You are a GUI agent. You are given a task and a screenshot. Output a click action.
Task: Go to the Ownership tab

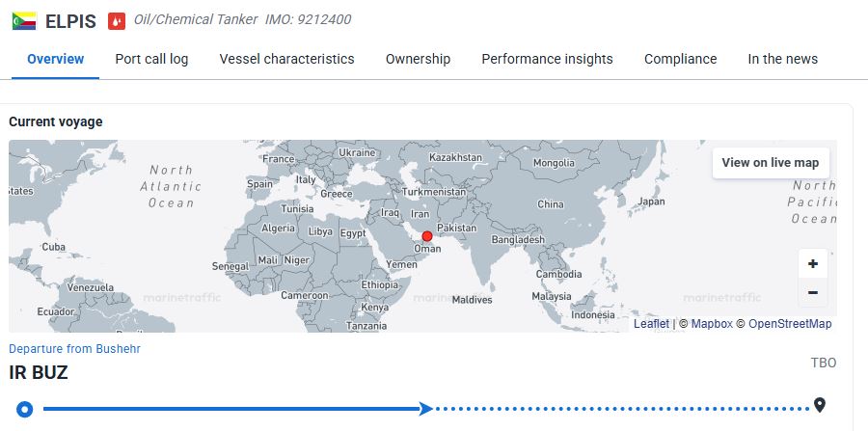(x=418, y=59)
